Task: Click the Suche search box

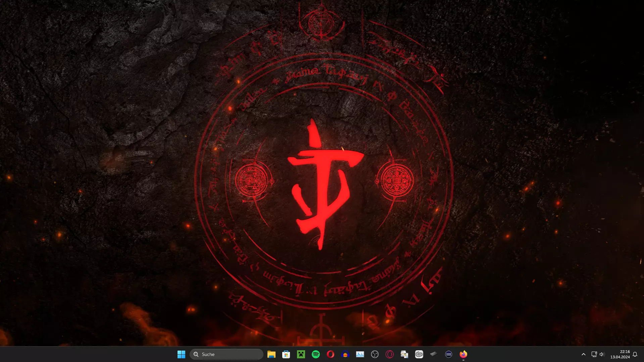Action: point(227,354)
